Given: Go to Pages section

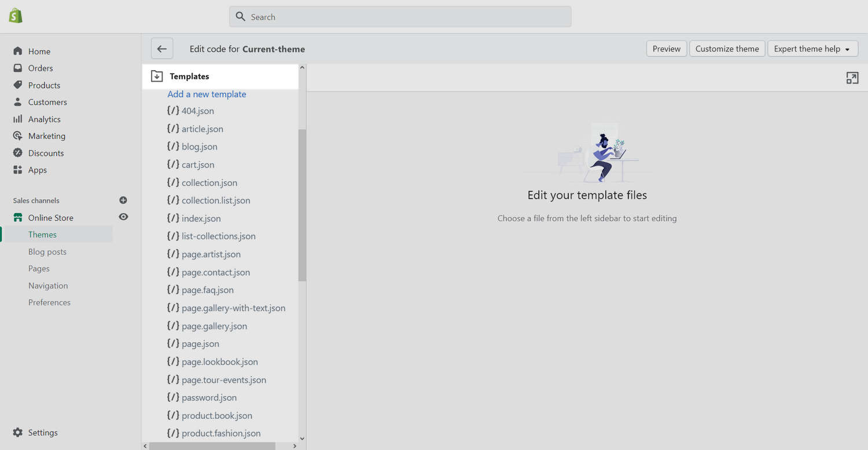Looking at the screenshot, I should (x=39, y=269).
